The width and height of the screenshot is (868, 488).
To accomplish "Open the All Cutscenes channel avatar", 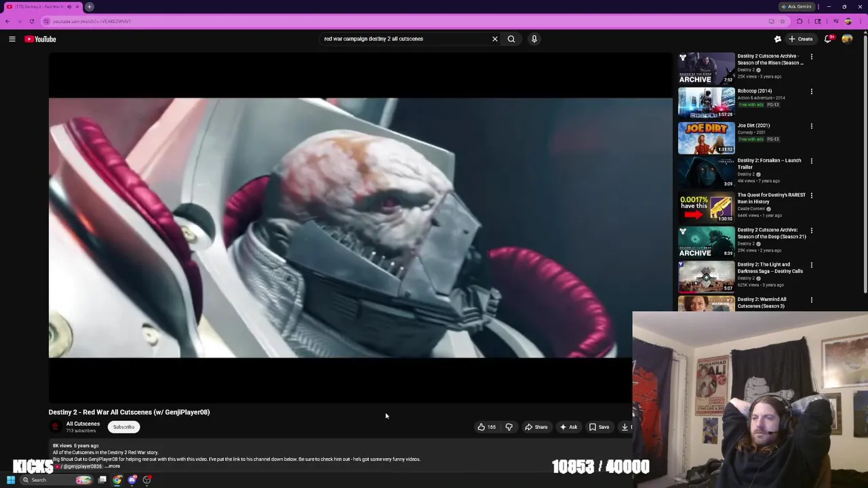I will tap(55, 427).
